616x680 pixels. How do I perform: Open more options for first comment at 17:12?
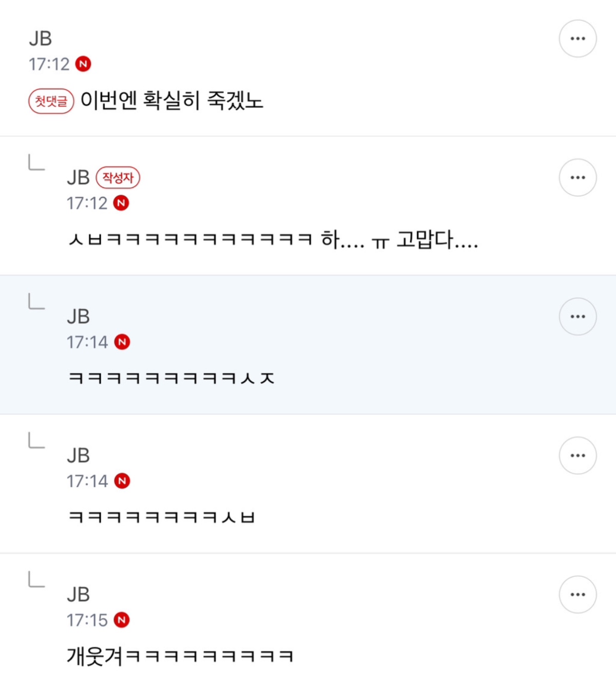[x=577, y=39]
